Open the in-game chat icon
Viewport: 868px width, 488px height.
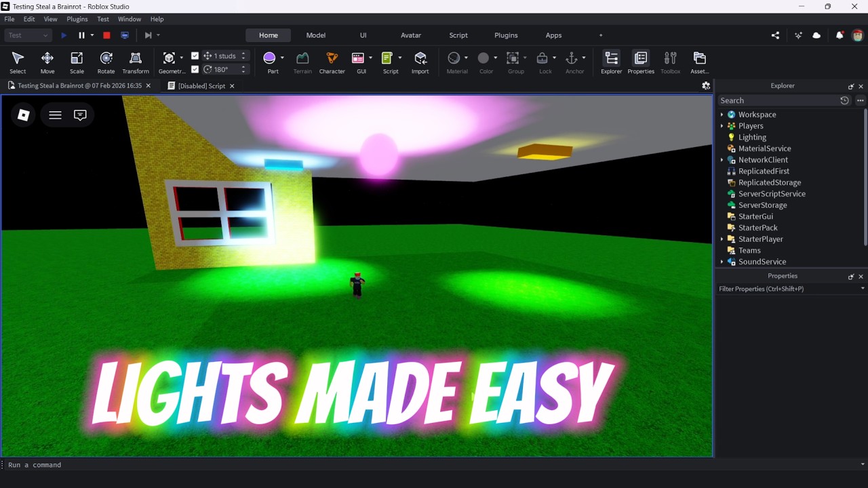pos(80,115)
